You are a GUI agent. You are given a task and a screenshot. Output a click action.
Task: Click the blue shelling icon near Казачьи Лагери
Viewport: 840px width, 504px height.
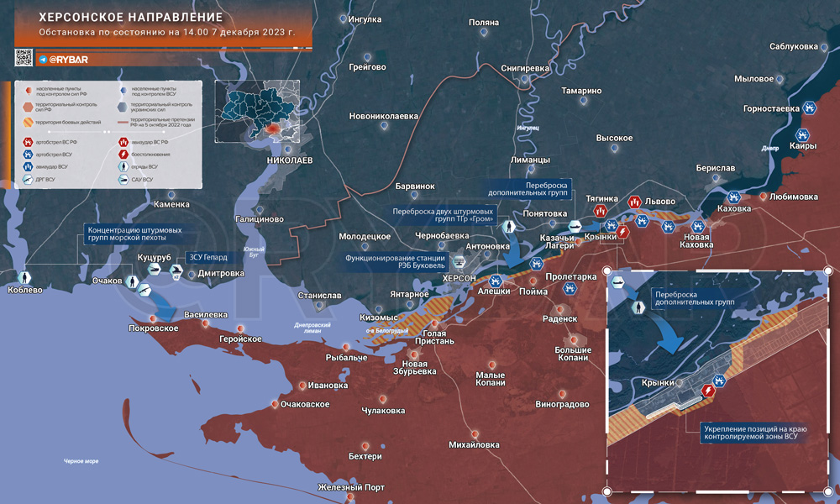536,264
